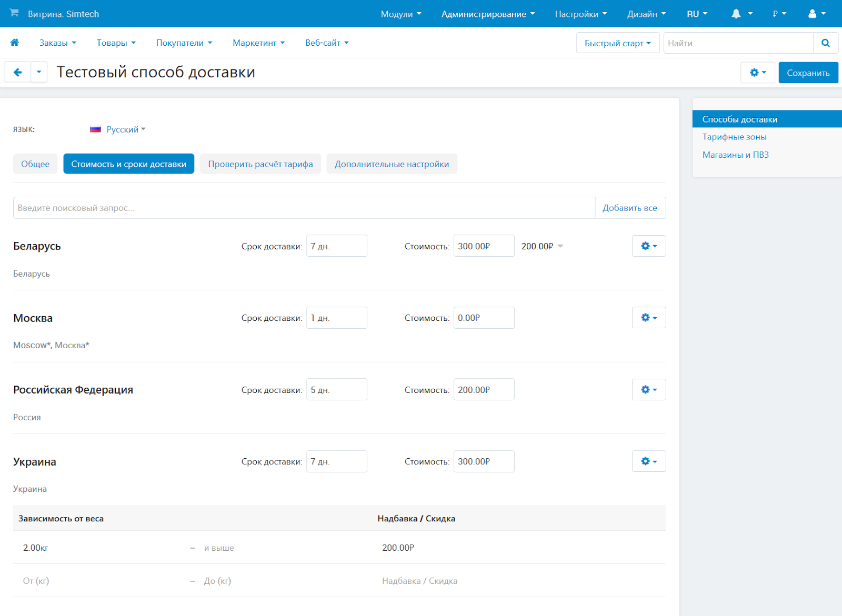Open the gear menu next to Сохранить

[x=758, y=73]
